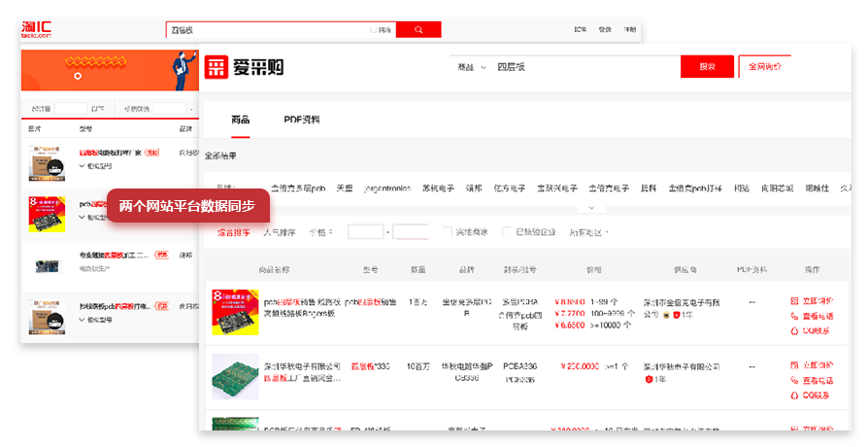
Task: Click QQ联系 icon in first product row
Action: pos(795,330)
